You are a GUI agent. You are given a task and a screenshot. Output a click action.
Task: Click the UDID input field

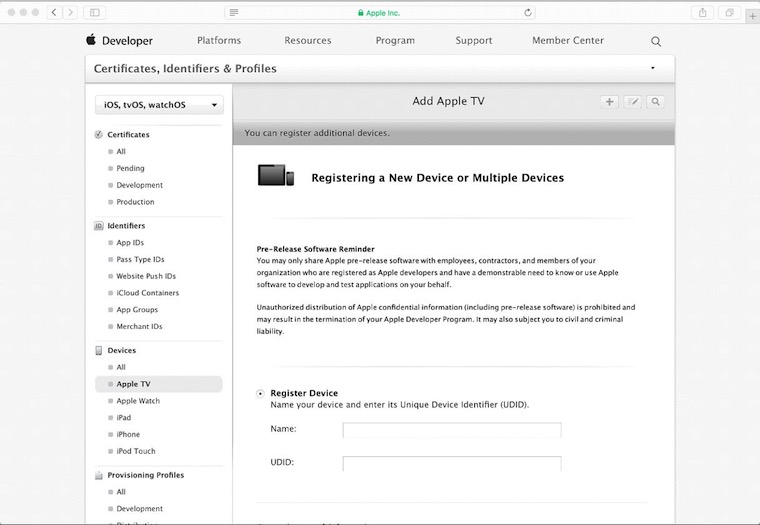[x=452, y=463]
